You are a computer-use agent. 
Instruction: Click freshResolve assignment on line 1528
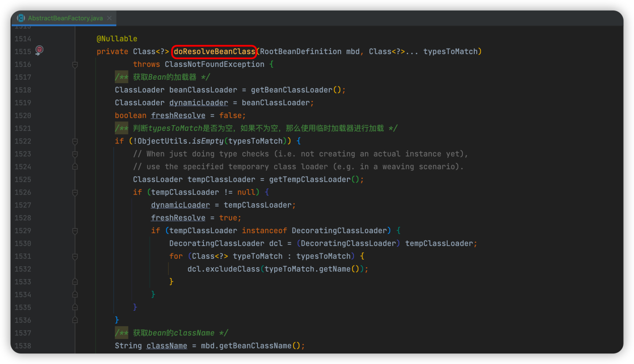(x=178, y=218)
